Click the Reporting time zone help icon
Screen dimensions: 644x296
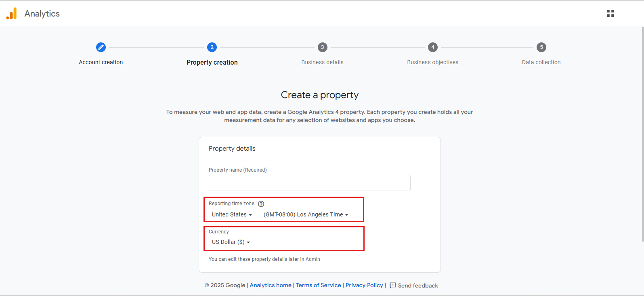coord(261,204)
